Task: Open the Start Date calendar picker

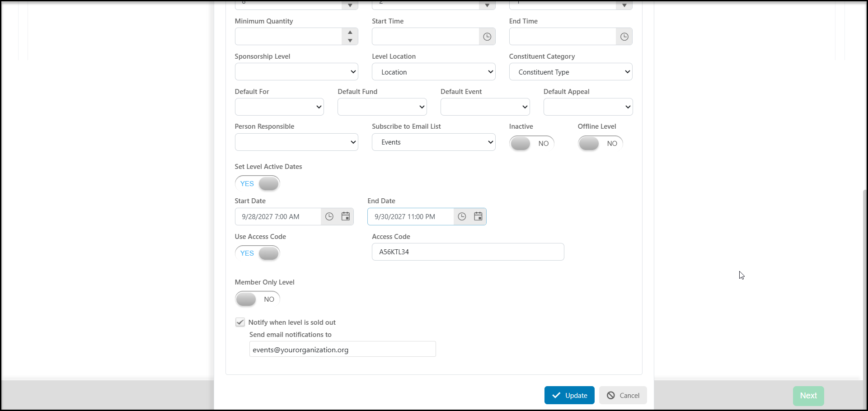Action: 346,217
